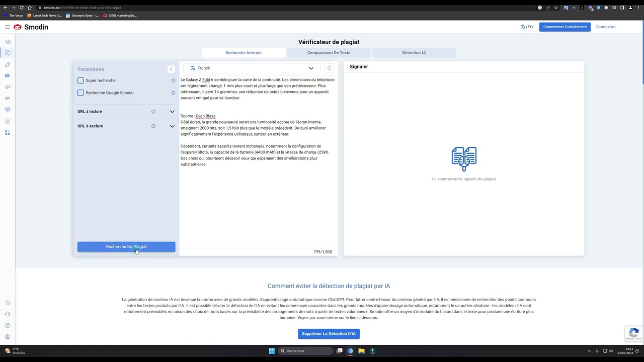This screenshot has height=362, width=644.
Task: Click the Signaler panel title
Action: (x=359, y=67)
